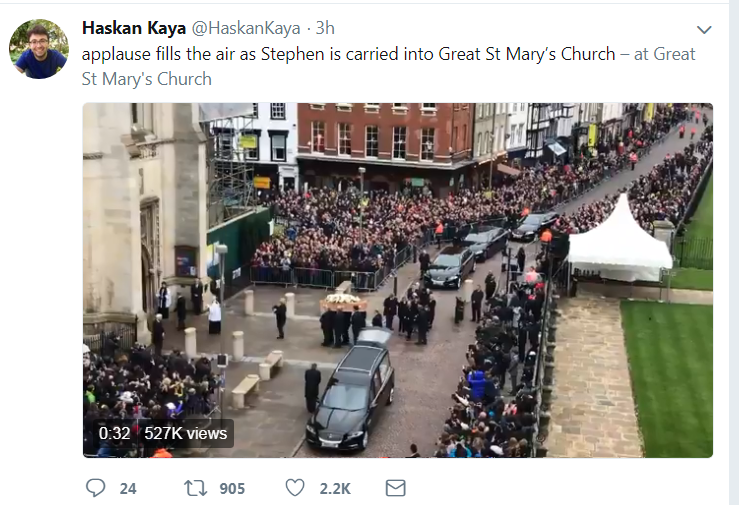This screenshot has width=739, height=505.
Task: Click the tweet text starting with 'applause fills'
Action: (x=348, y=54)
